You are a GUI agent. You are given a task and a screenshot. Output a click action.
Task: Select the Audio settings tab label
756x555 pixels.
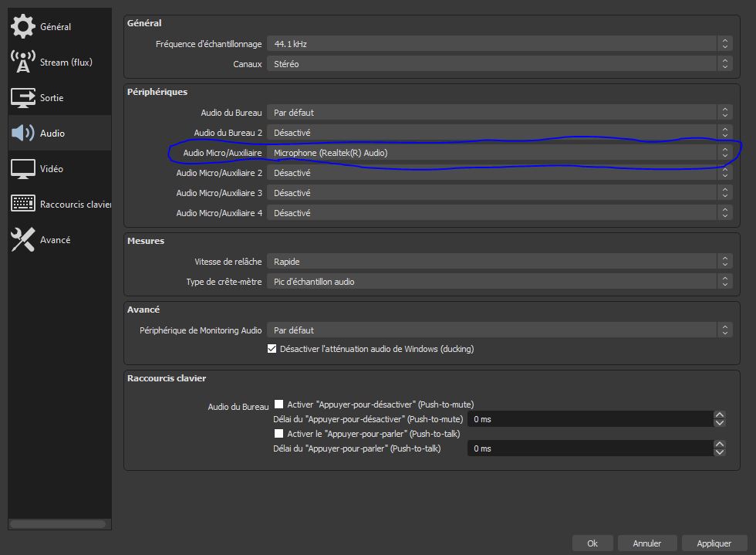point(52,134)
